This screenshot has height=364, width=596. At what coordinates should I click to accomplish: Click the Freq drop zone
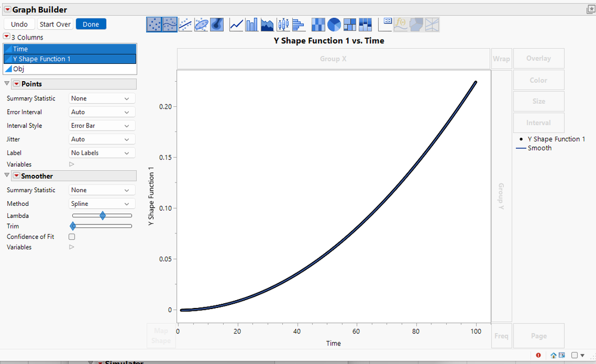(x=501, y=336)
